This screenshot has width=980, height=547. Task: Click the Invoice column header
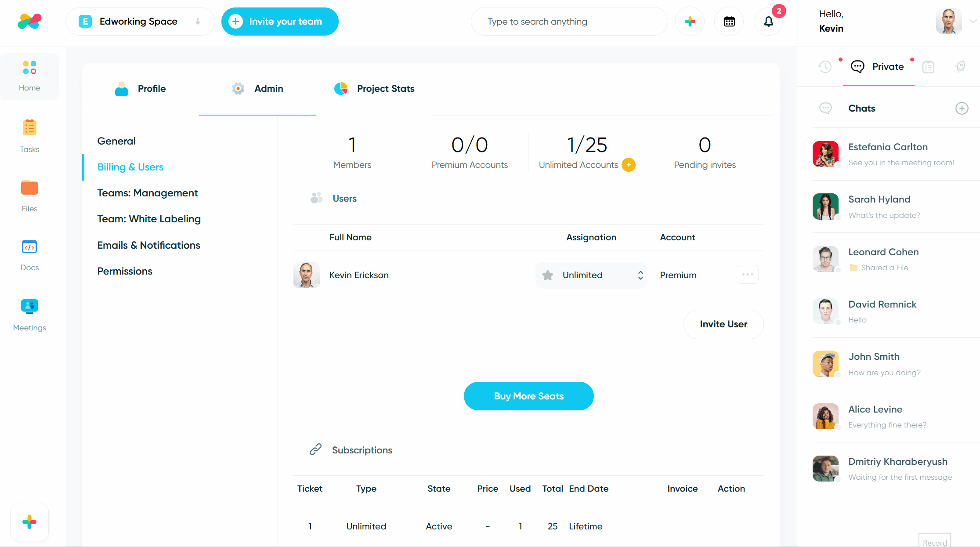[x=682, y=489]
